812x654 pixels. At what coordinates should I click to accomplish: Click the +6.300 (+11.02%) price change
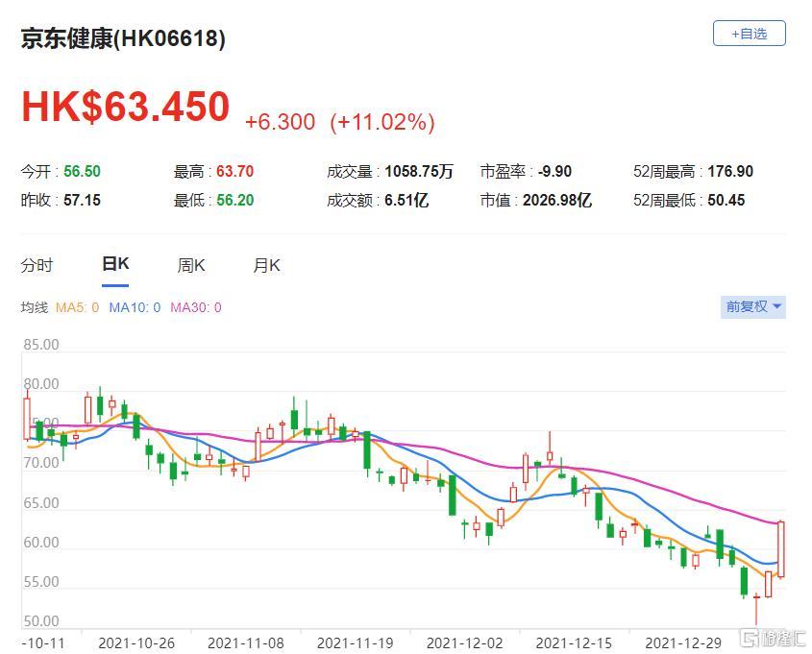tap(339, 122)
